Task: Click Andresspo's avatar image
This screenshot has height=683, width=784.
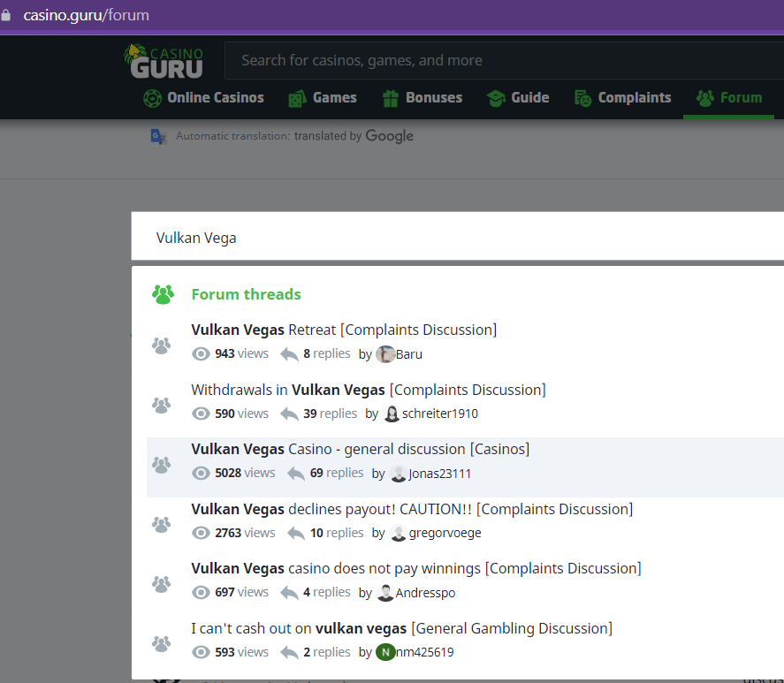Action: [x=385, y=593]
